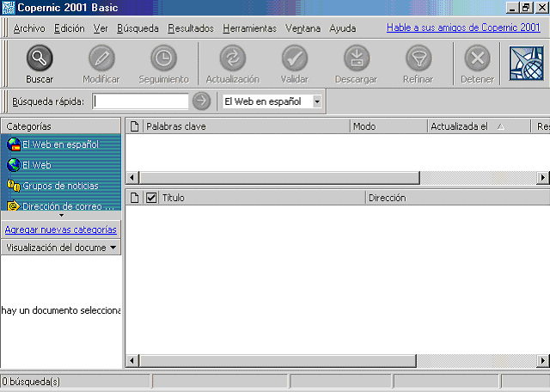Image resolution: width=550 pixels, height=392 pixels.
Task: Click Agregar nuevas categorías link
Action: [x=61, y=230]
